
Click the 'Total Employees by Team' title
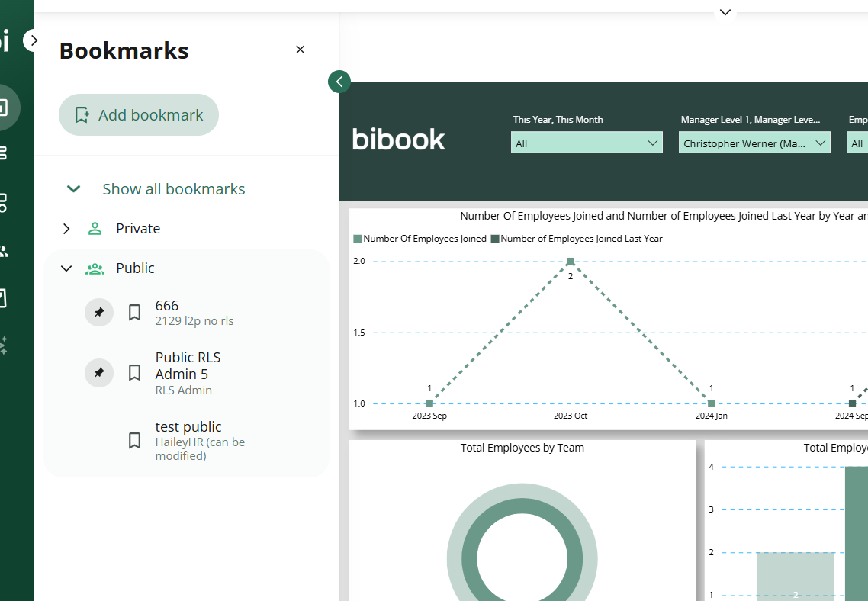[x=522, y=448]
